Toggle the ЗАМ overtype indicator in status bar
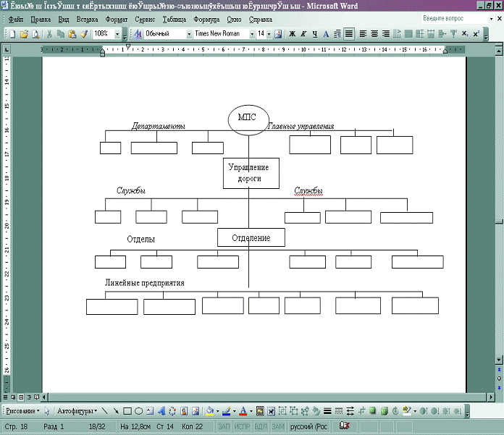 click(x=278, y=427)
